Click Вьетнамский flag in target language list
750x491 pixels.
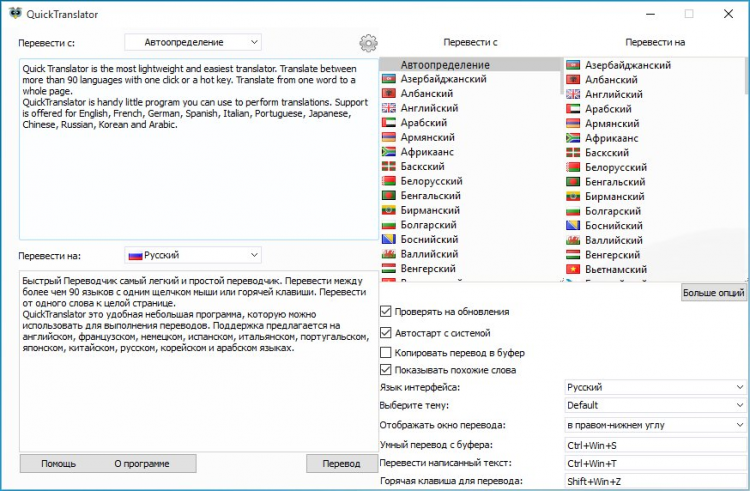pos(573,270)
